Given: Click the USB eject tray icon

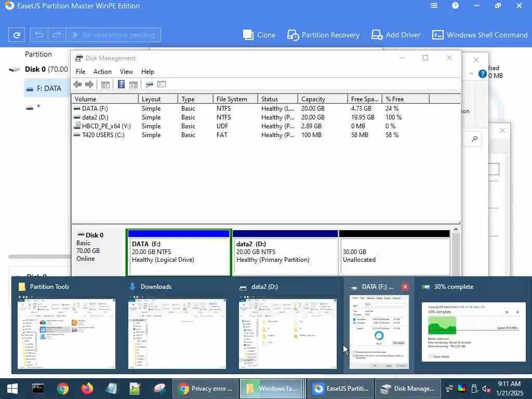Looking at the screenshot, I should pyautogui.click(x=474, y=389).
